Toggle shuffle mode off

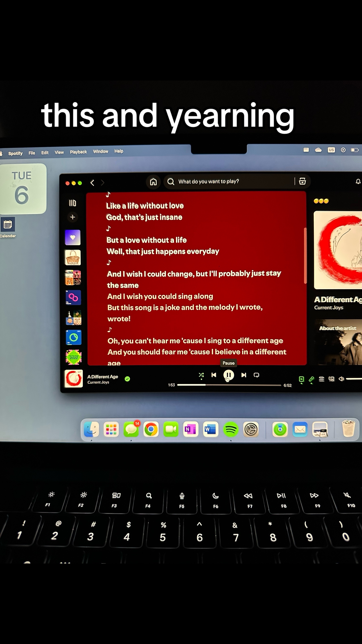click(x=201, y=375)
